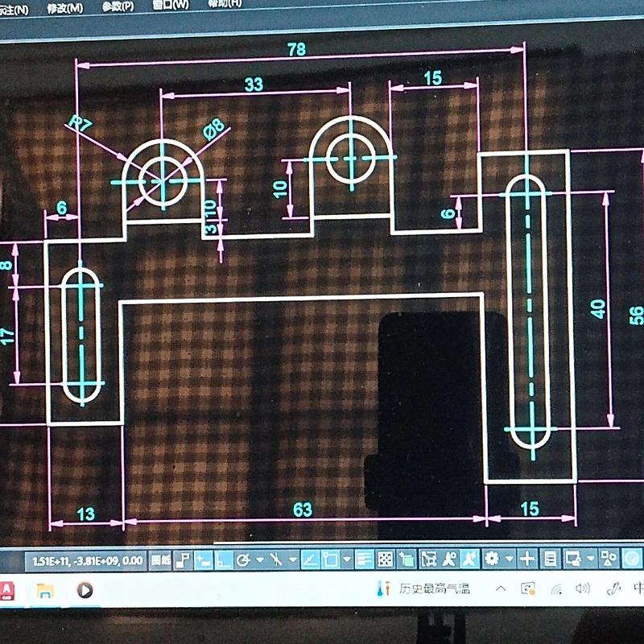Image resolution: width=644 pixels, height=644 pixels.
Task: Toggle snap mode in the status bar
Action: click(200, 555)
